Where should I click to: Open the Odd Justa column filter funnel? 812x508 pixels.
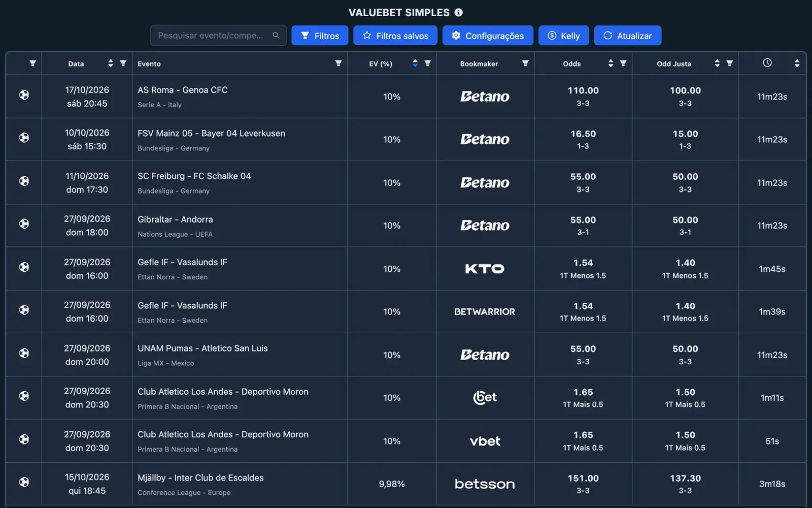(x=729, y=63)
